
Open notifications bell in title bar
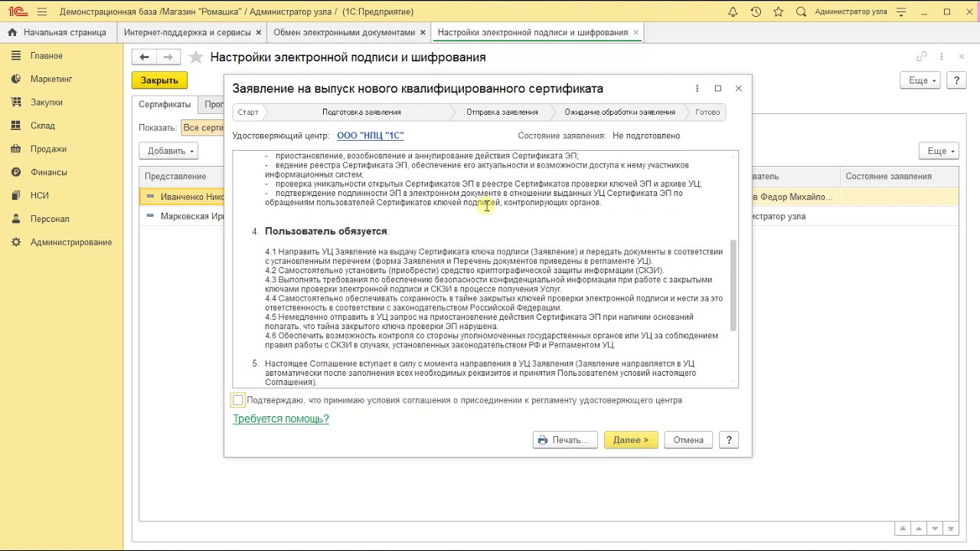733,11
